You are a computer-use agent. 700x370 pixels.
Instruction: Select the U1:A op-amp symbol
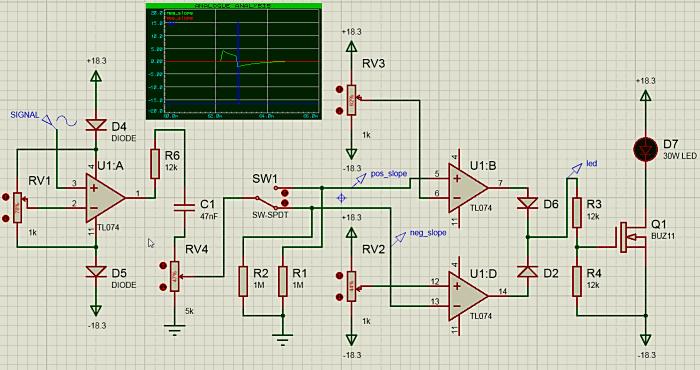[x=105, y=198]
